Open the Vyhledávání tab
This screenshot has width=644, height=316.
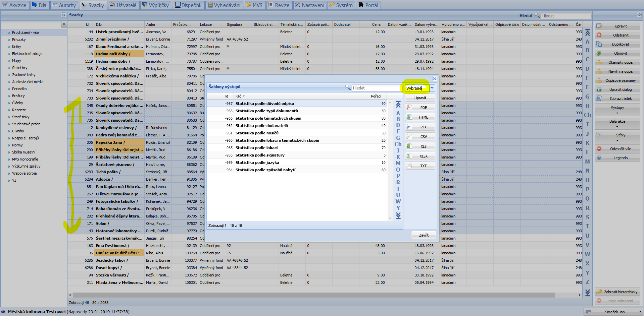point(224,5)
